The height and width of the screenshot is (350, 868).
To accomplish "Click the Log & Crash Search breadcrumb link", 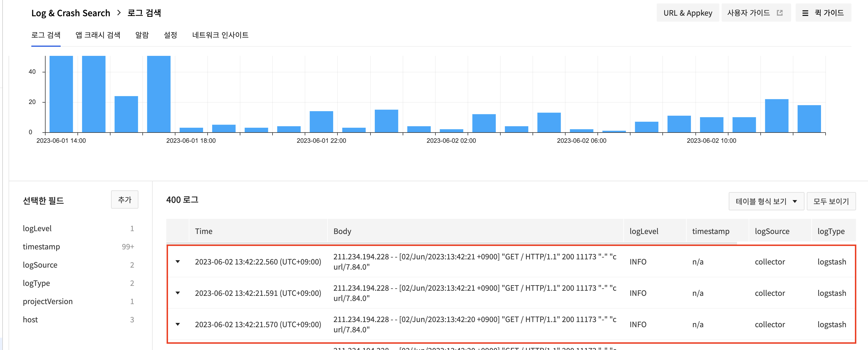I will pos(71,13).
